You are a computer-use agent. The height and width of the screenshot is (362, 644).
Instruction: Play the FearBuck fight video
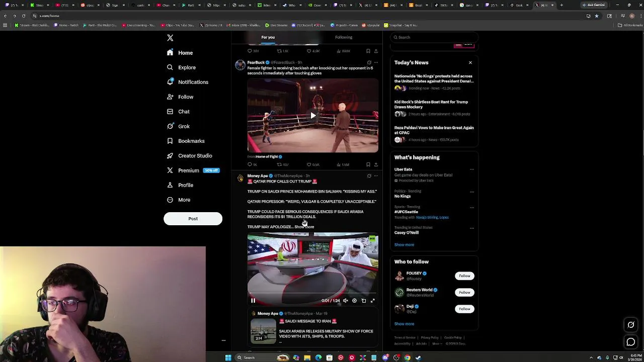(312, 116)
